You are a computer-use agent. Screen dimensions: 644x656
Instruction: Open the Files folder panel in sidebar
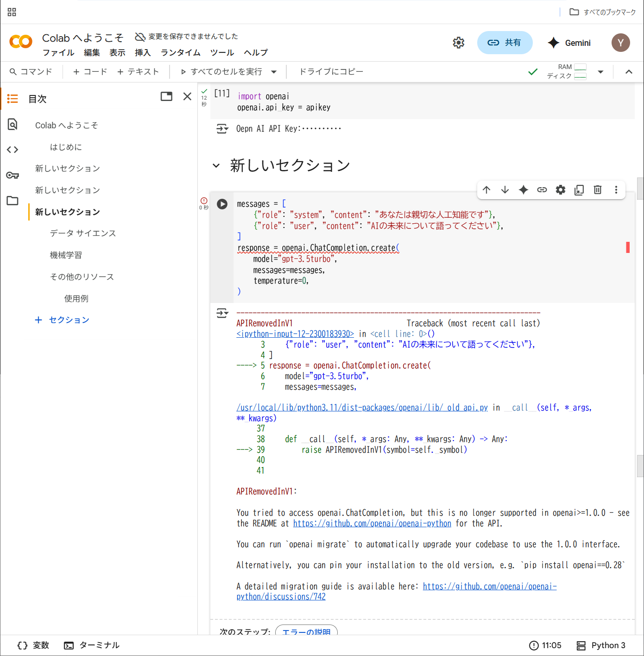pos(13,201)
